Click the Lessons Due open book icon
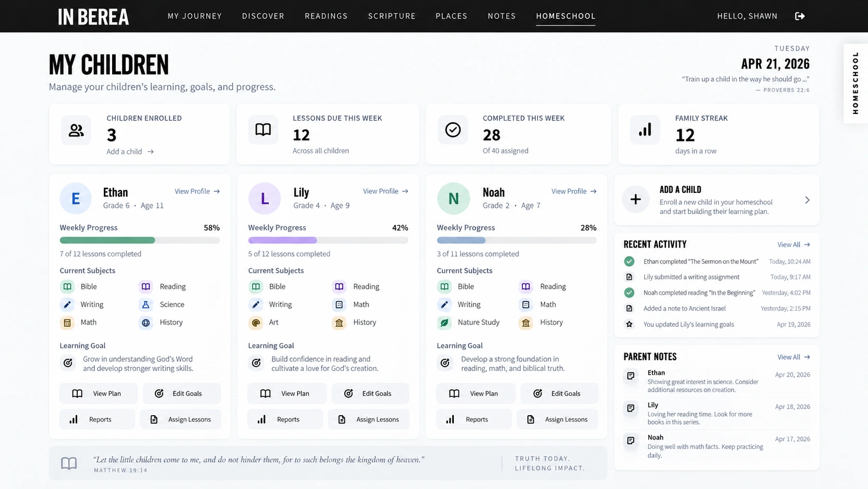The image size is (868, 489). click(263, 129)
